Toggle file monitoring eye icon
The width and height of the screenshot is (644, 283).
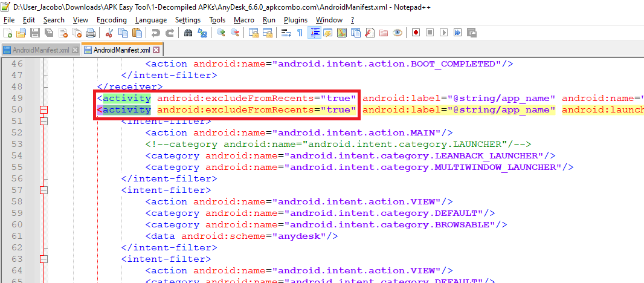click(x=397, y=33)
